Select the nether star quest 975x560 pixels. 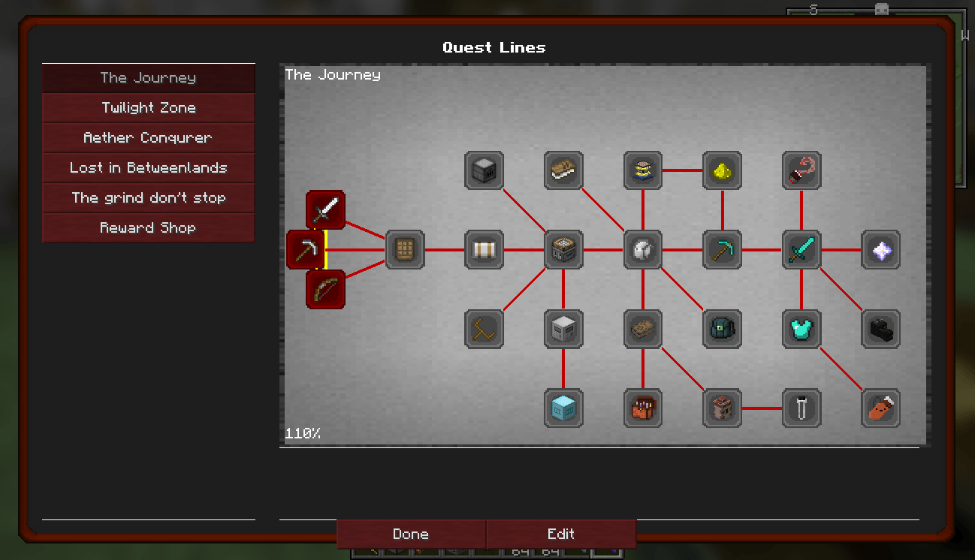coord(880,249)
